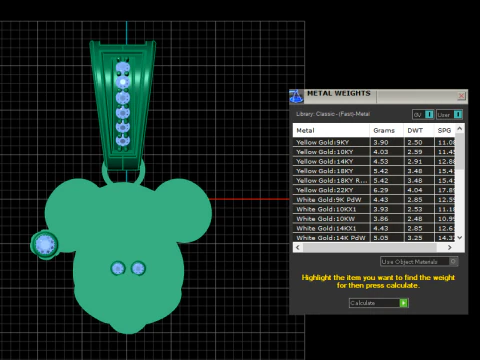Screen dimensions: 480x360
Task: Toggle Use Object Materials option
Action: click(x=419, y=262)
